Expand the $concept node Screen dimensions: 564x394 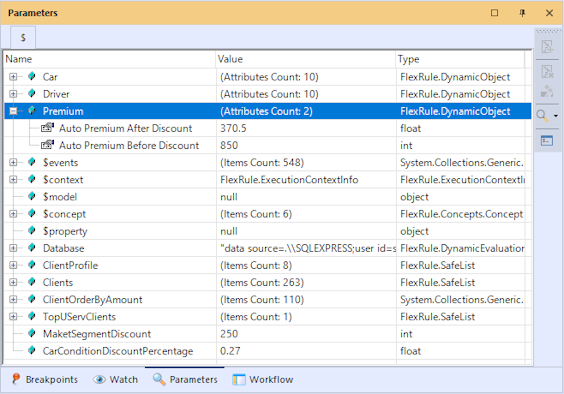(13, 214)
